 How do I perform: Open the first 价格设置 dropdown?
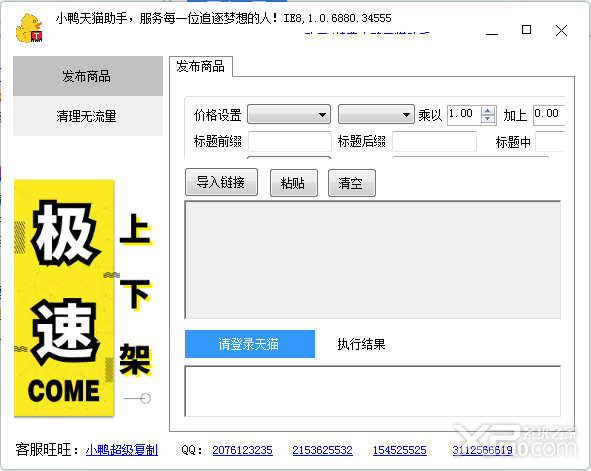click(x=289, y=114)
